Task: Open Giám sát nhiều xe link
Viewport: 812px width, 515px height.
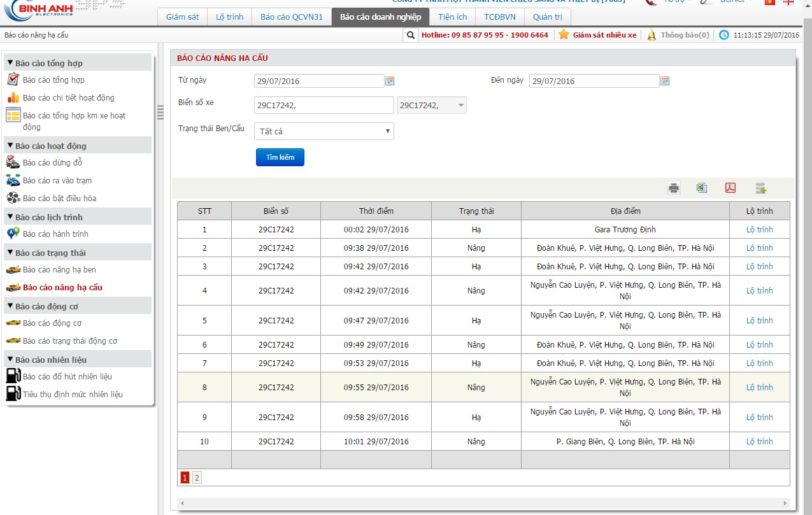Action: click(604, 35)
